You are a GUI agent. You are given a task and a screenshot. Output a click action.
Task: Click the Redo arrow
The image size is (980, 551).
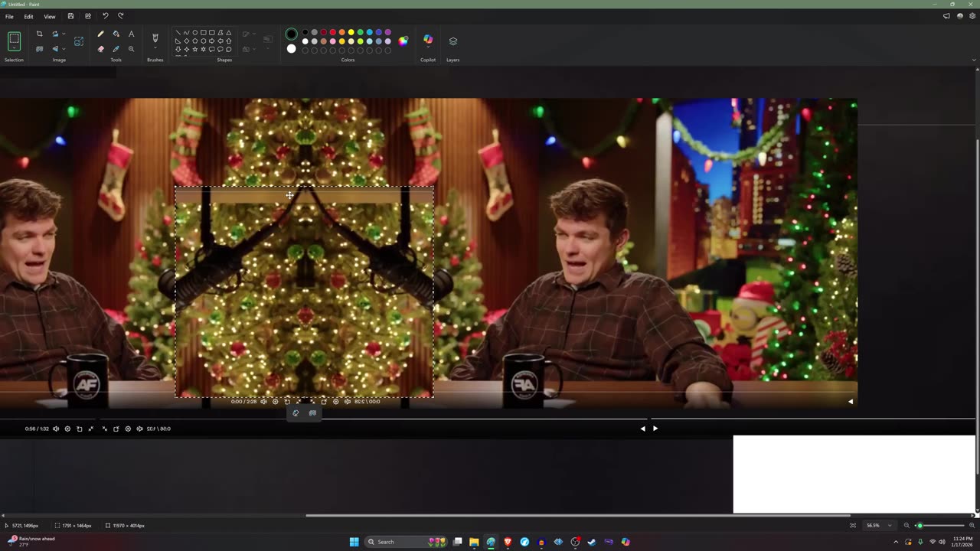120,16
